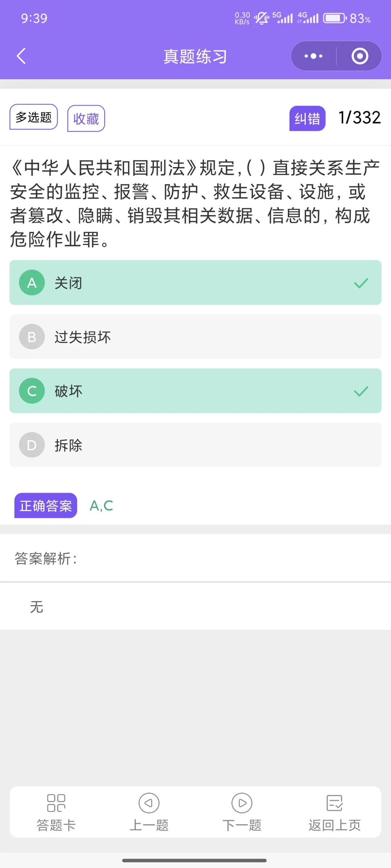391x868 pixels.
Task: Tap the 纠错 error report button
Action: coord(307,119)
